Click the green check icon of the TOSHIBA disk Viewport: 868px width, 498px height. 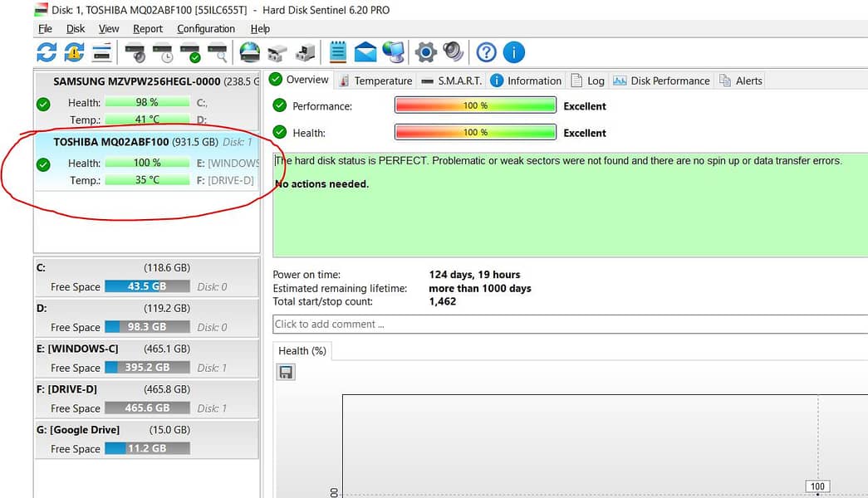coord(43,164)
